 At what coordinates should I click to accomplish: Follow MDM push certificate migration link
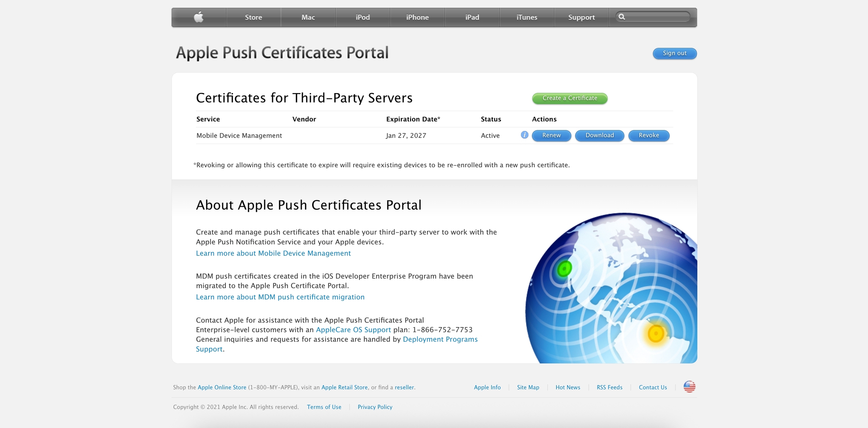pyautogui.click(x=280, y=297)
